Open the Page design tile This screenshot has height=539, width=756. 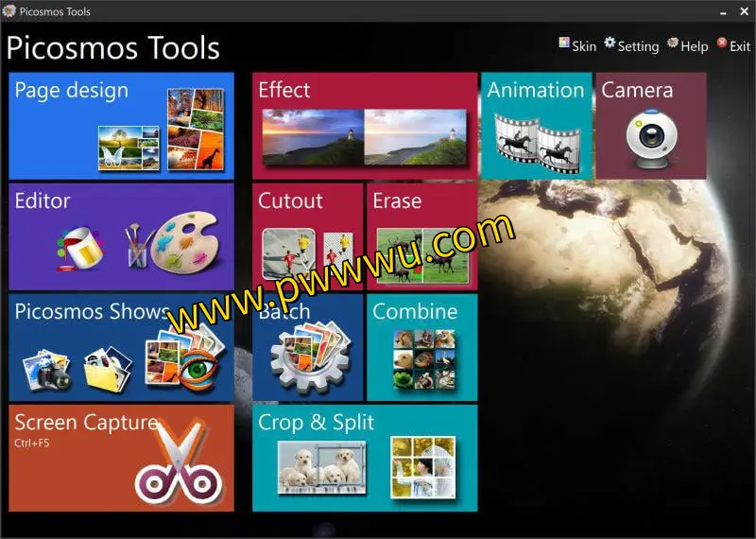click(x=121, y=126)
